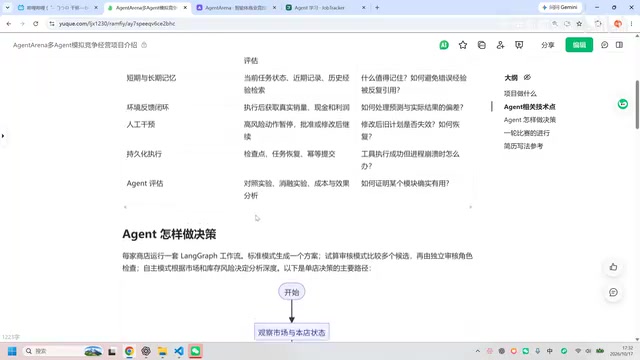
Task: Click the 环境反馈闭环 table cell
Action: (147, 107)
